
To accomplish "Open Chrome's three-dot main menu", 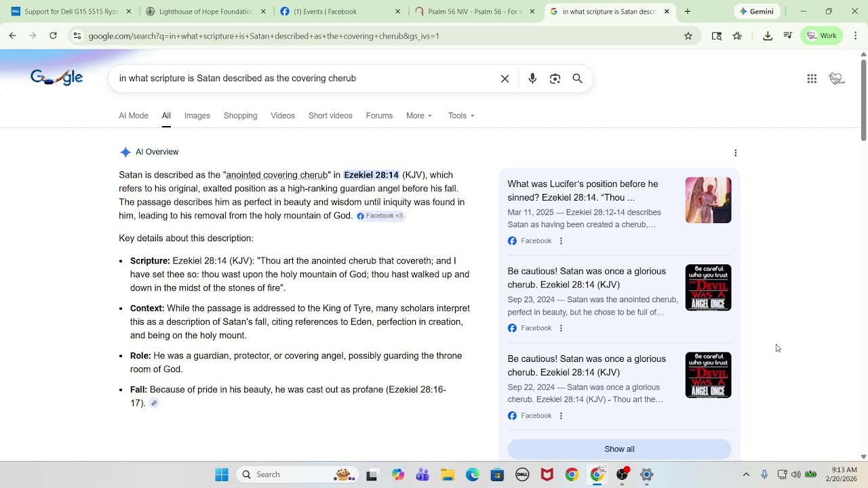I will pyautogui.click(x=856, y=36).
